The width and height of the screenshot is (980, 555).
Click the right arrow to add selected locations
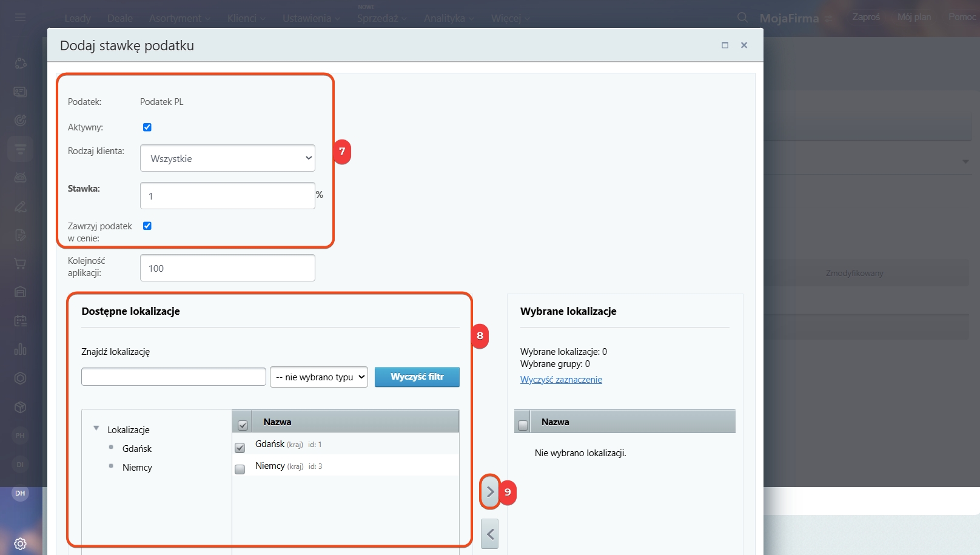click(x=490, y=492)
